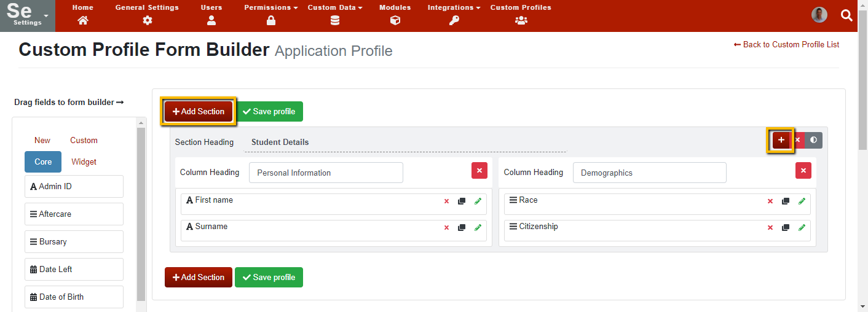Open the Custom Data dropdown
This screenshot has width=868, height=312.
[334, 14]
